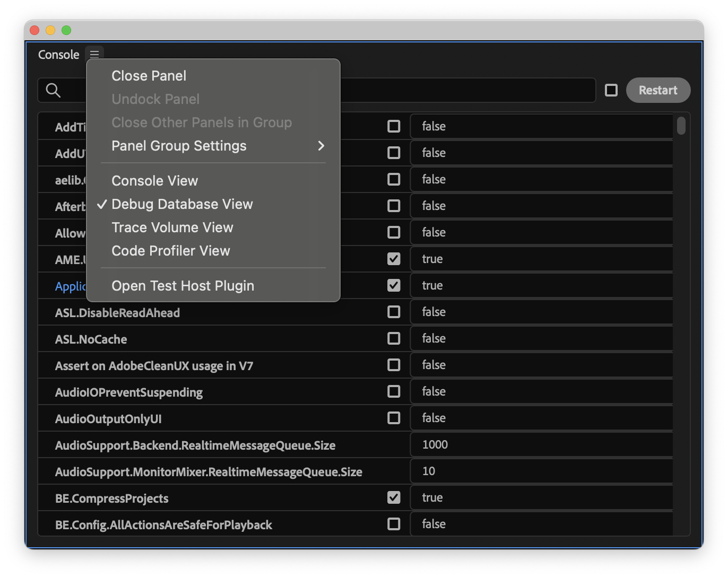Image resolution: width=728 pixels, height=578 pixels.
Task: Click the RealtimeMessageQueue.Size value field showing 1000
Action: click(541, 444)
